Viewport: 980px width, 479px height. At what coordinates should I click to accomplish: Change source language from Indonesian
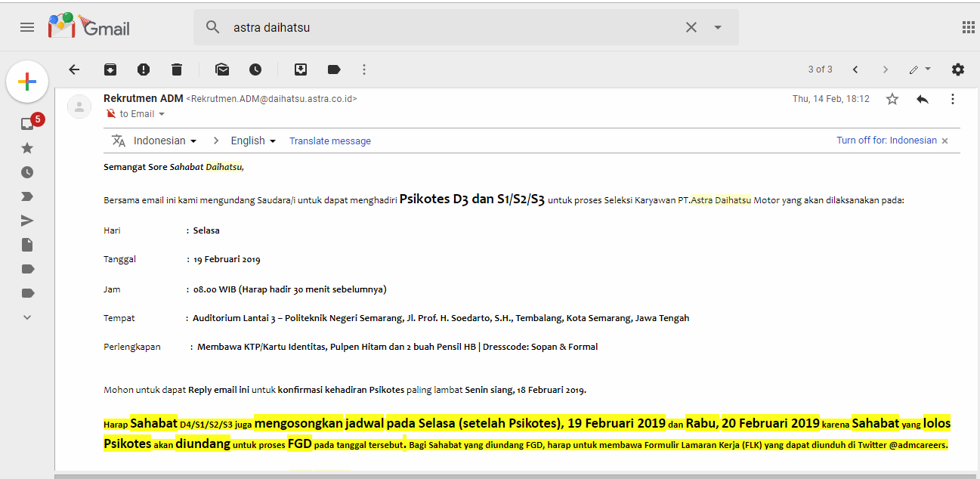pyautogui.click(x=165, y=141)
